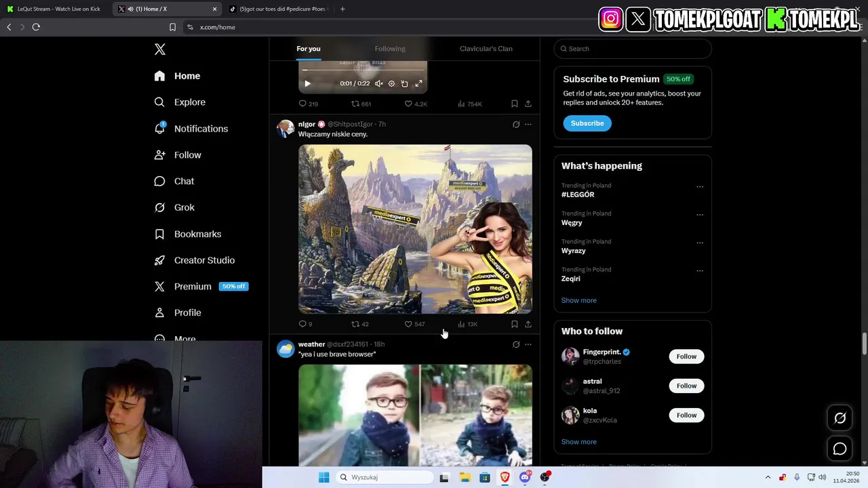Screen dimensions: 868x488
Task: Reply to the nIgor post with 9 replies
Action: pos(306,324)
